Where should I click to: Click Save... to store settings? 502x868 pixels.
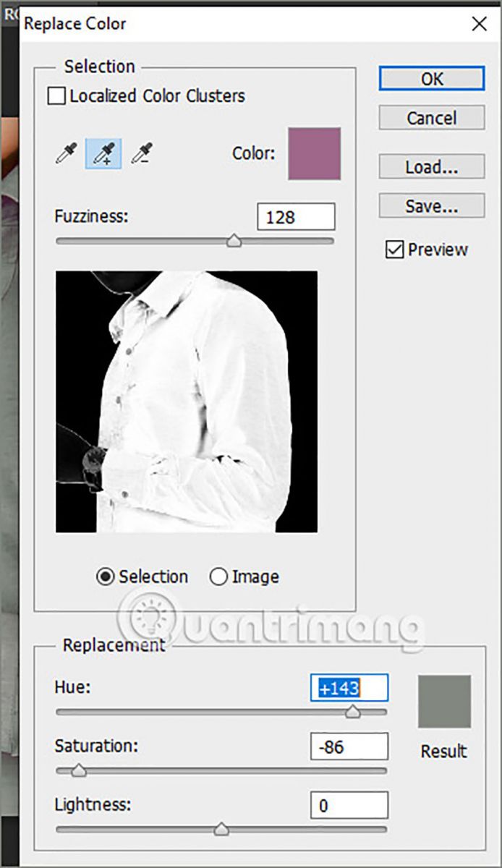(431, 206)
